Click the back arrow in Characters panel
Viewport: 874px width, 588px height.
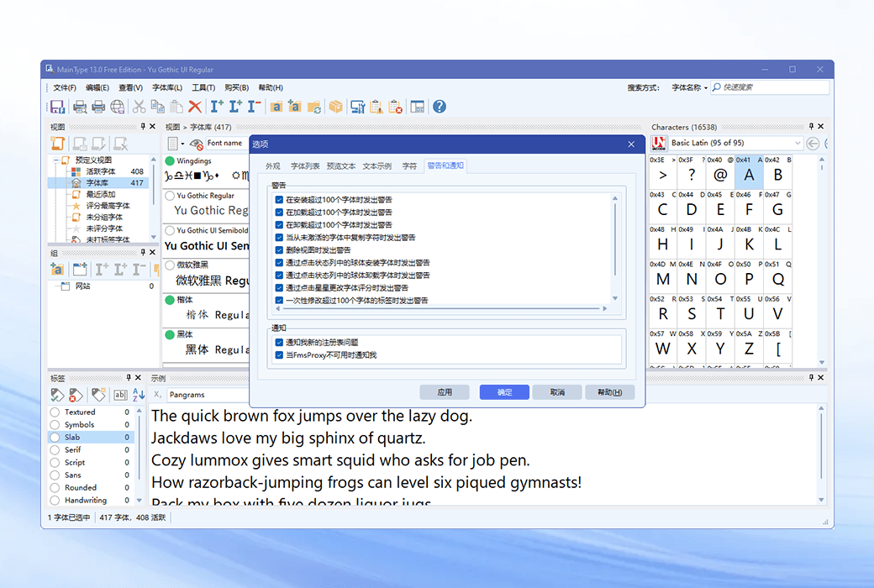point(813,144)
